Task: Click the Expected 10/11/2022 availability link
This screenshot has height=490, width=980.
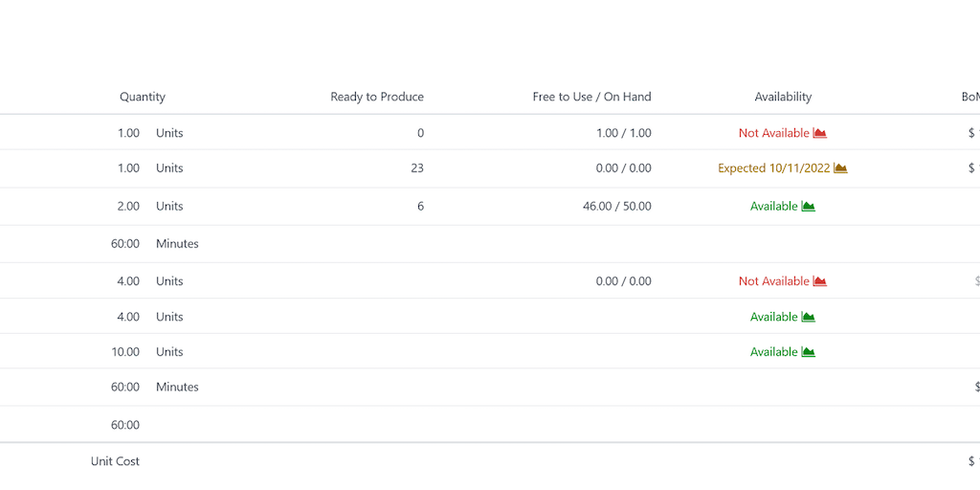Action: [x=774, y=168]
